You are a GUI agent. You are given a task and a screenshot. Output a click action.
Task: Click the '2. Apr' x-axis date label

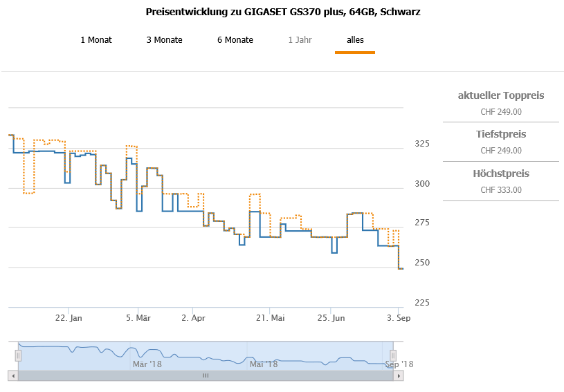pyautogui.click(x=193, y=318)
